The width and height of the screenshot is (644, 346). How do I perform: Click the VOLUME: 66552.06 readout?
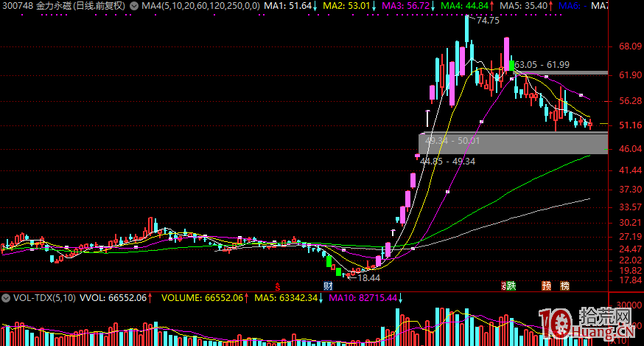point(202,298)
